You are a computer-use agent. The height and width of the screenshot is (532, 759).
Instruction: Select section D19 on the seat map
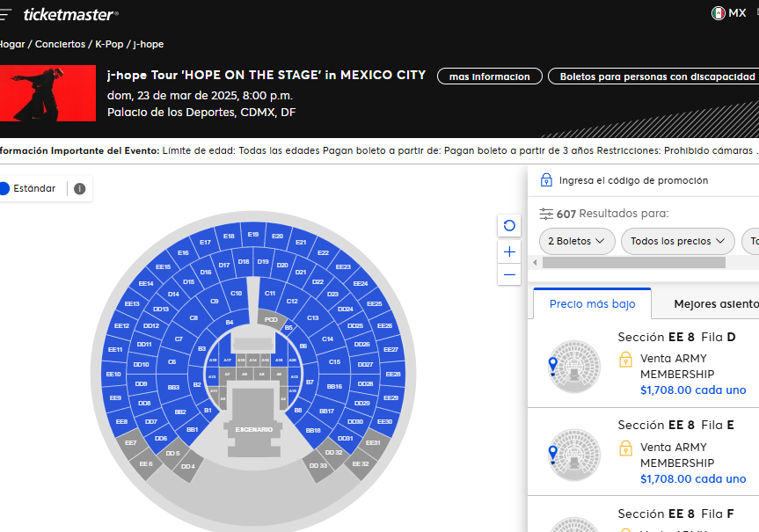[x=263, y=262]
